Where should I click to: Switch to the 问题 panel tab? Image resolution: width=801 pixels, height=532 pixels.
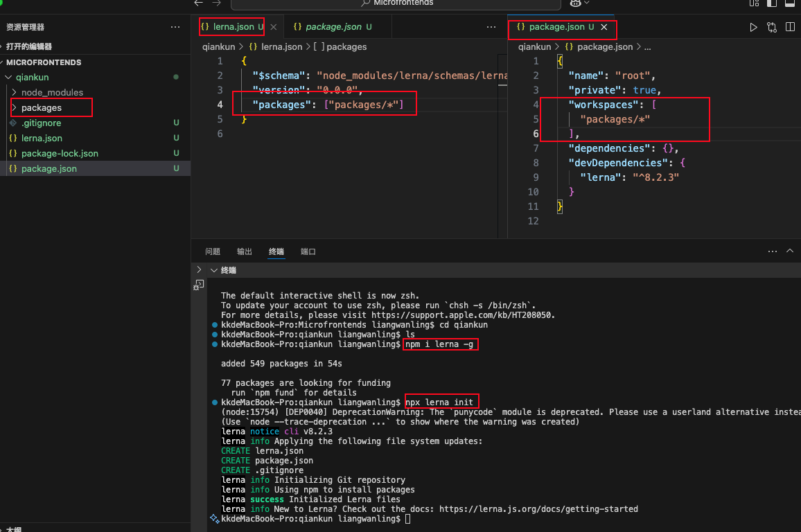click(213, 251)
